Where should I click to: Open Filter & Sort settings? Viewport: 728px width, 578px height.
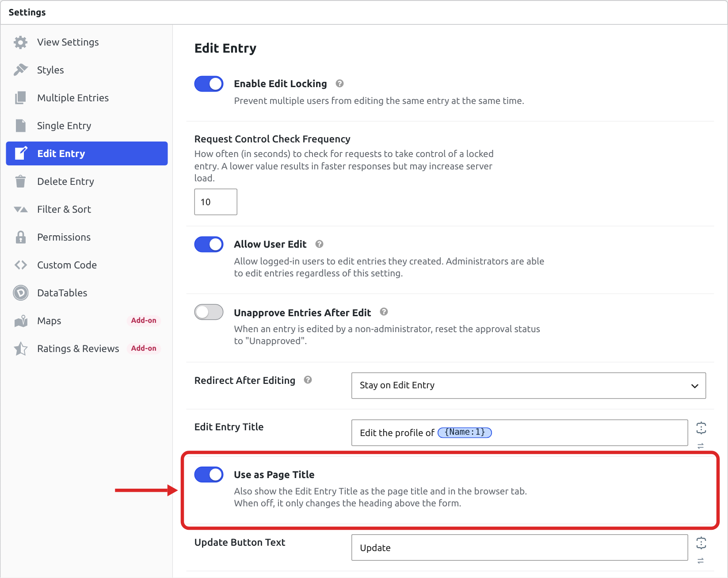87,209
